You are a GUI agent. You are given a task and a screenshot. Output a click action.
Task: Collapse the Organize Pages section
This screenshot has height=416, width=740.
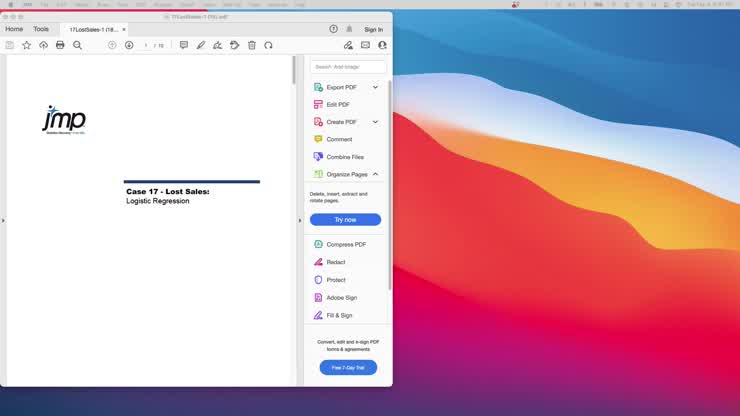click(x=376, y=174)
